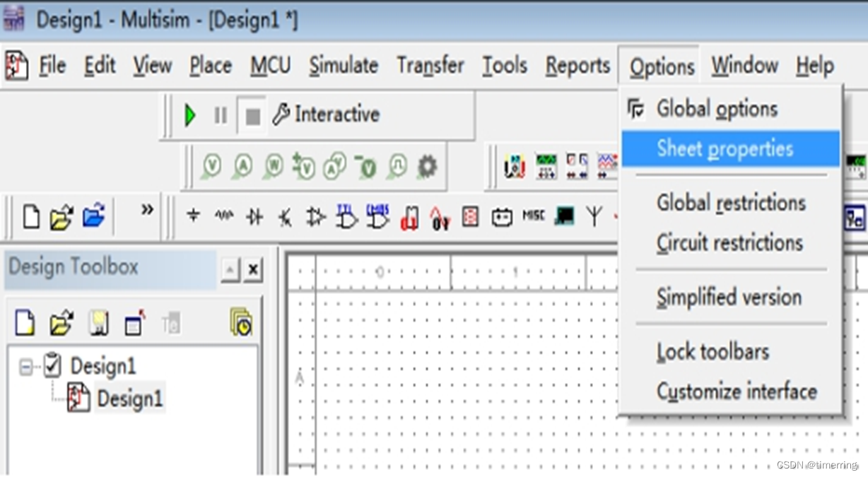Open the Simulate menu

click(x=344, y=66)
